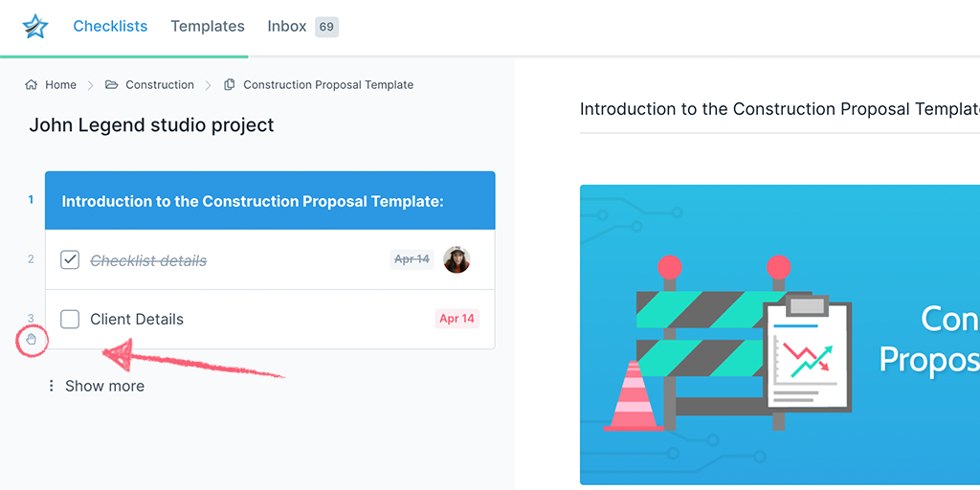This screenshot has width=980, height=490.
Task: Click the three-dot icon beside Show more
Action: 52,386
